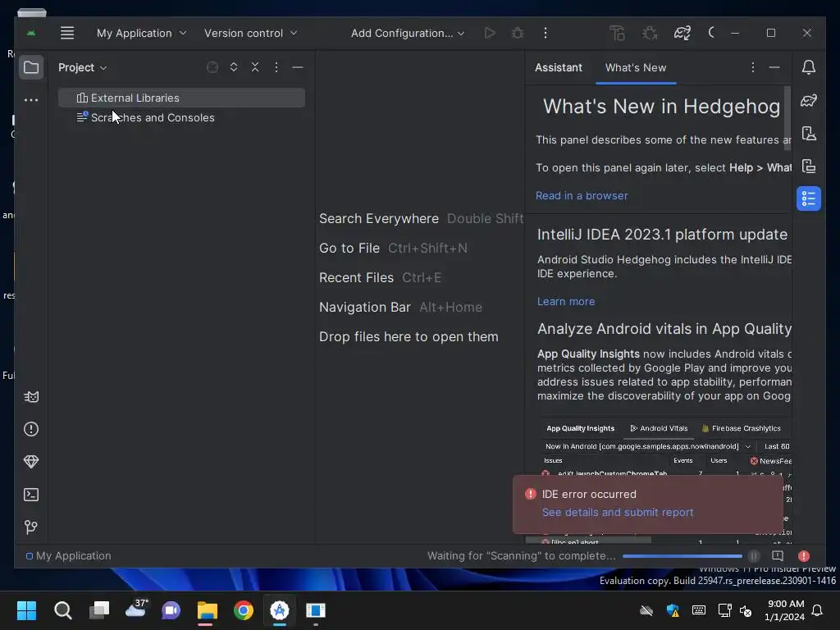Viewport: 840px width, 630px height.
Task: Hide the Project panel
Action: tap(298, 67)
